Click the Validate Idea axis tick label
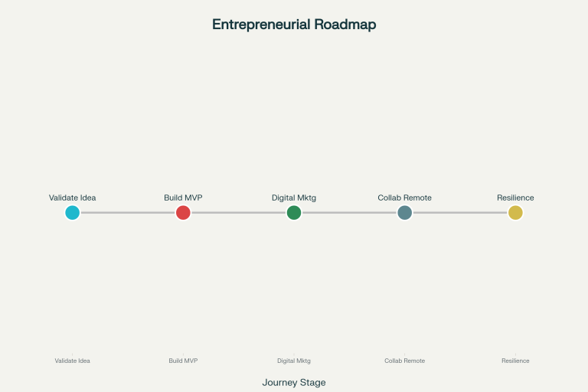Viewport: 588px width, 392px height. tap(73, 361)
